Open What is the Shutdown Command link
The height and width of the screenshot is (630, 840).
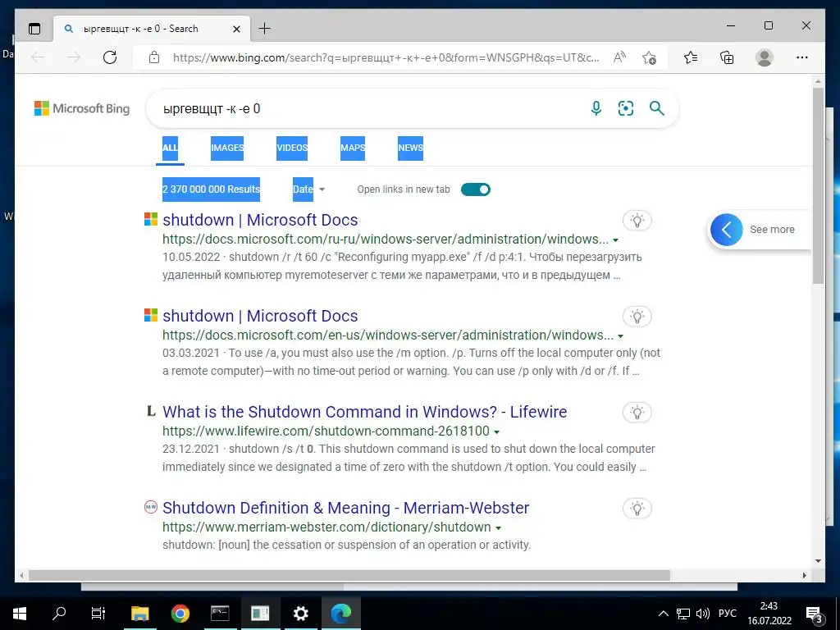coord(364,412)
